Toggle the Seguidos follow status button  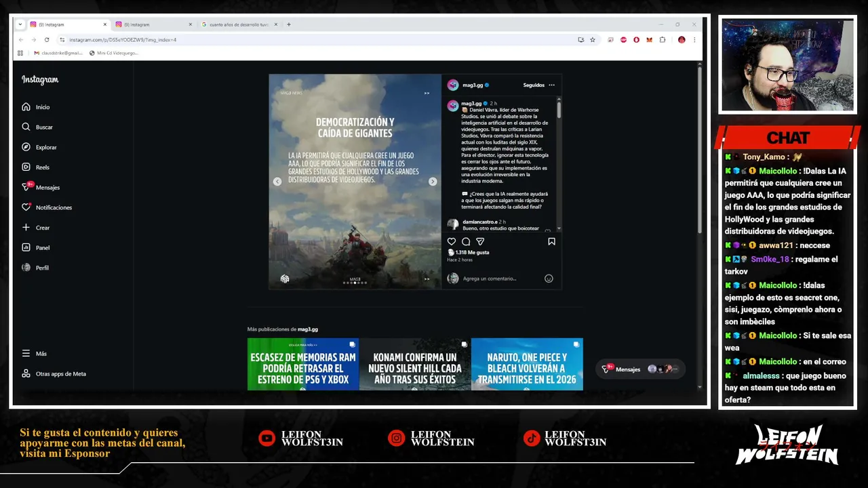(x=534, y=85)
